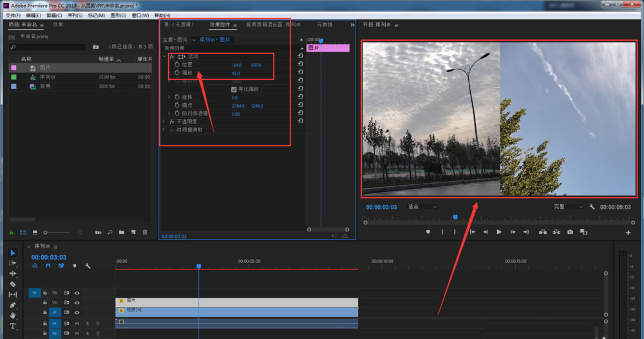644x339 pixels.
Task: Open playback resolution dropdown 完整
Action: pos(569,207)
